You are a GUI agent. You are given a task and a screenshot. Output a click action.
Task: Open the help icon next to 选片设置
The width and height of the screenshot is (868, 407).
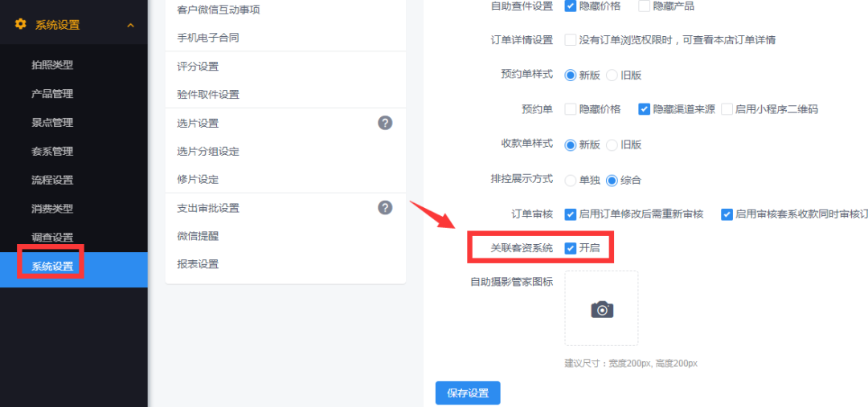tap(385, 123)
